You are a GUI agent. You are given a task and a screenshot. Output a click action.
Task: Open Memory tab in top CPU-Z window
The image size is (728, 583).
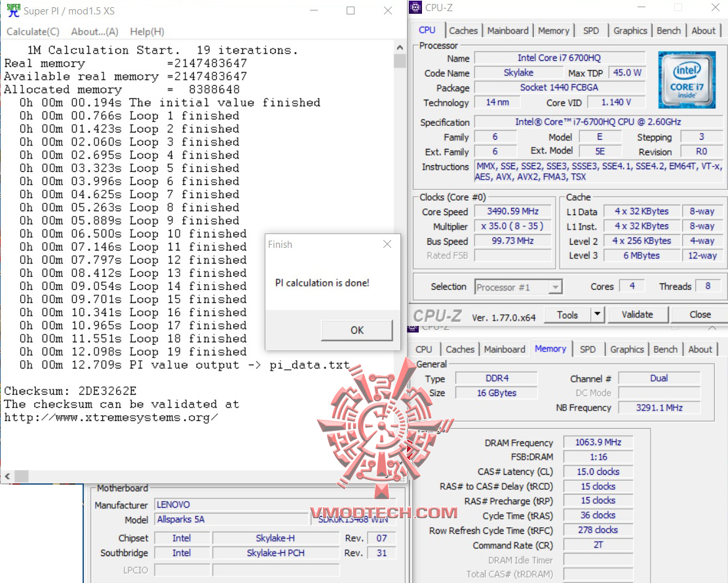[554, 31]
